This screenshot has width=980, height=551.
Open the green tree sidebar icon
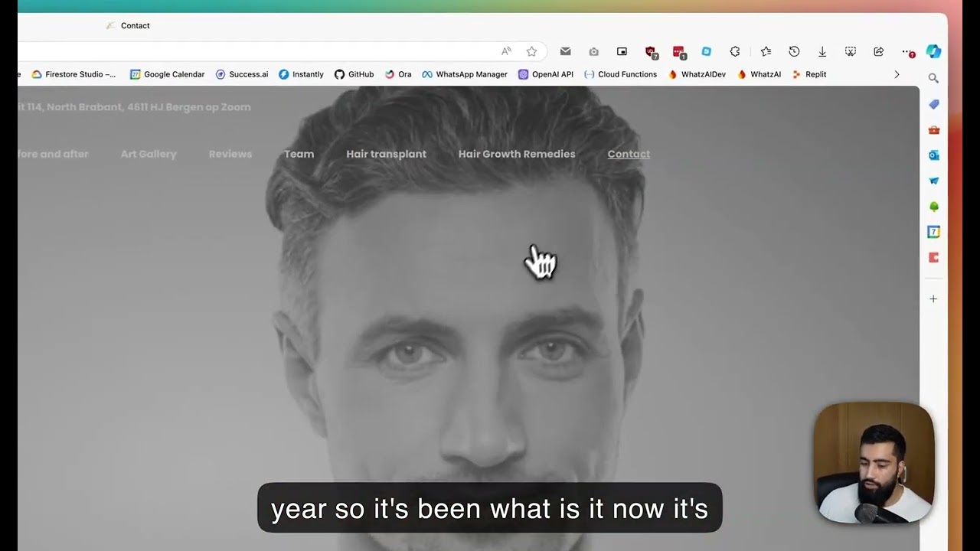click(933, 207)
